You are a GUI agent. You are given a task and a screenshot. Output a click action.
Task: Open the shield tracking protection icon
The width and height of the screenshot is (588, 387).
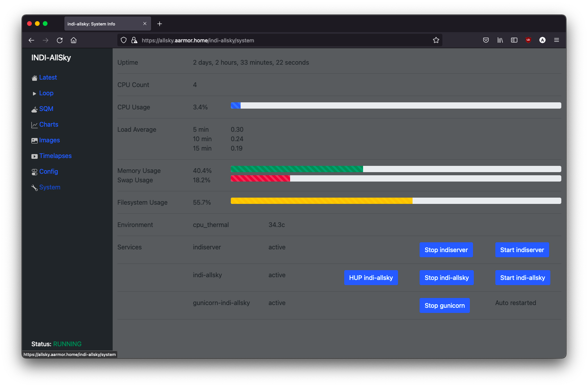[124, 40]
